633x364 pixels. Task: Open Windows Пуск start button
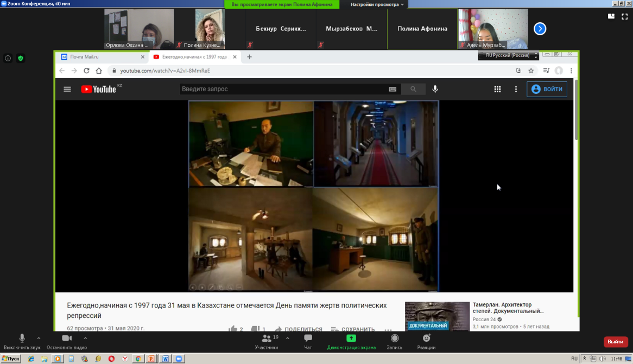[x=11, y=359]
